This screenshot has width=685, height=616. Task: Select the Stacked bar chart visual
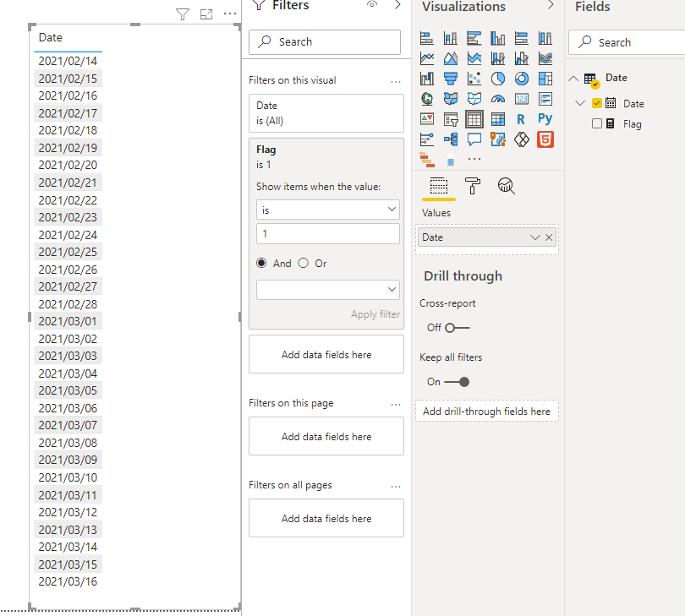coord(427,38)
